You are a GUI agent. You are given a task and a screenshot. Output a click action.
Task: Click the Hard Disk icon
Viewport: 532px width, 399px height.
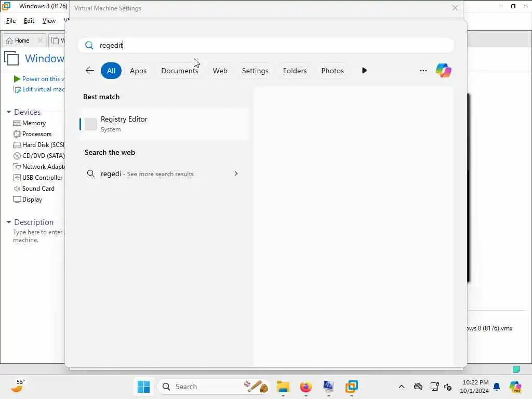pyautogui.click(x=17, y=145)
